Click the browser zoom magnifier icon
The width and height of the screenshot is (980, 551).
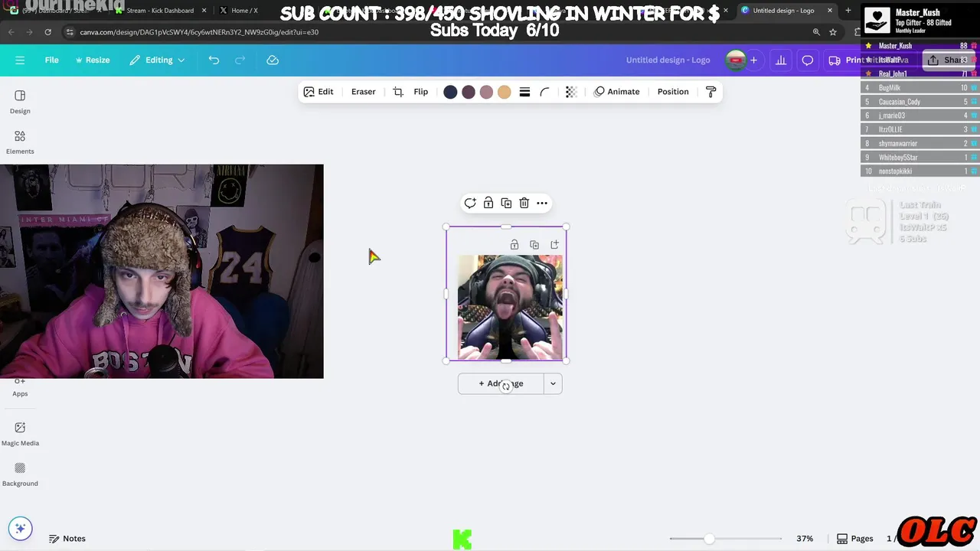[816, 32]
